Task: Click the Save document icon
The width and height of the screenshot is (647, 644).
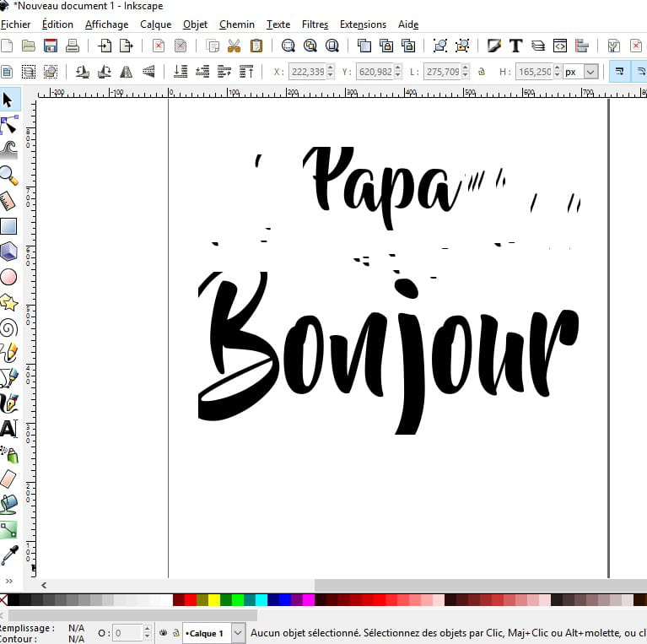Action: pyautogui.click(x=51, y=46)
